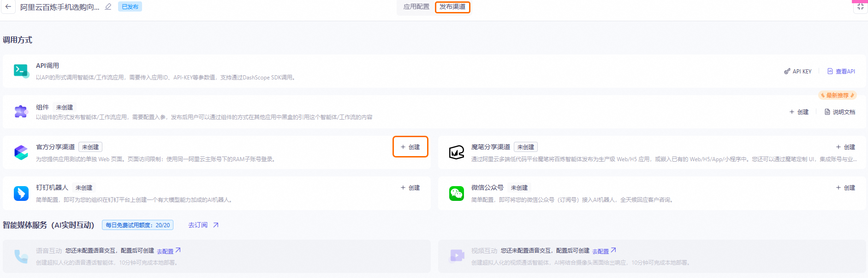Click the 视频互动 video icon

tap(457, 255)
